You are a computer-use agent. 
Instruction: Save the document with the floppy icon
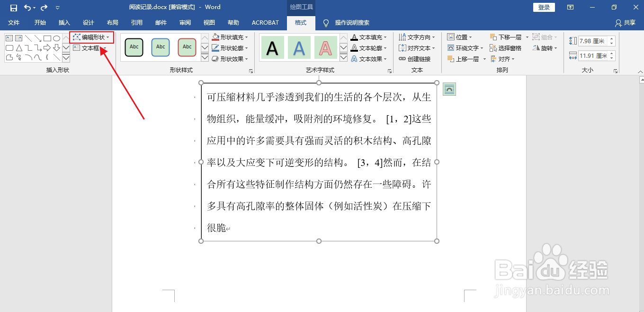tap(14, 8)
